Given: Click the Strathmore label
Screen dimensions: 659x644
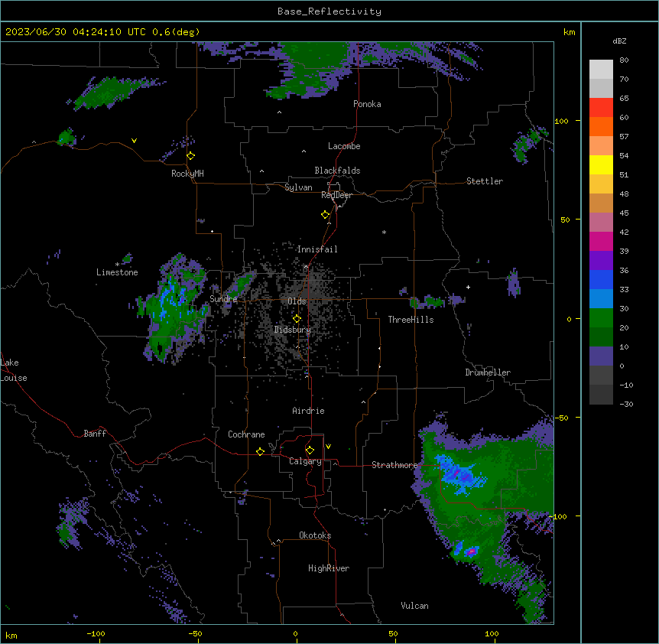Looking at the screenshot, I should (394, 465).
